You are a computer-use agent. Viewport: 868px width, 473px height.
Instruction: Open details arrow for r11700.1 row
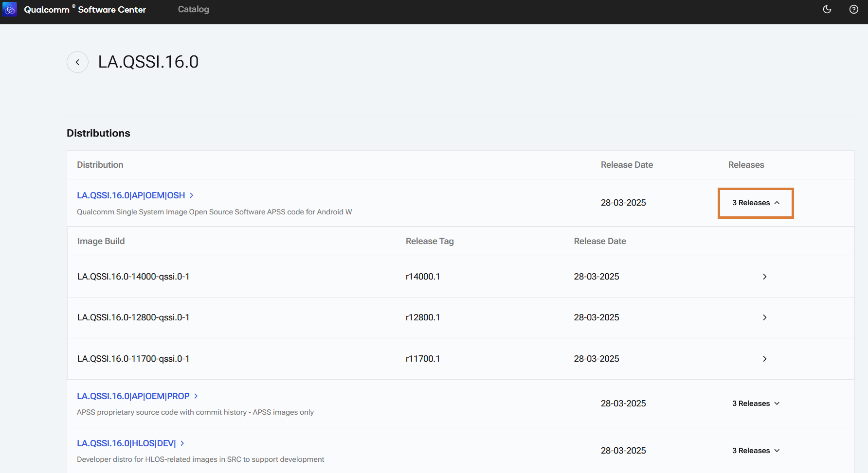[x=764, y=359]
